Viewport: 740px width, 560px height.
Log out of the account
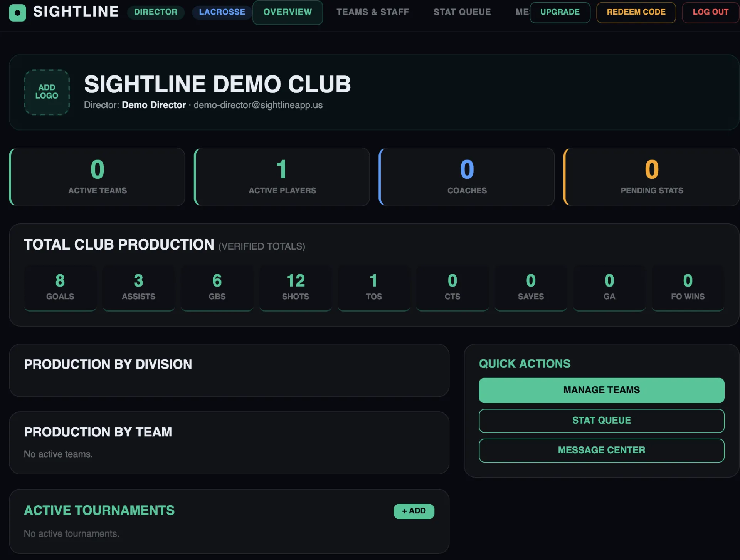click(710, 12)
